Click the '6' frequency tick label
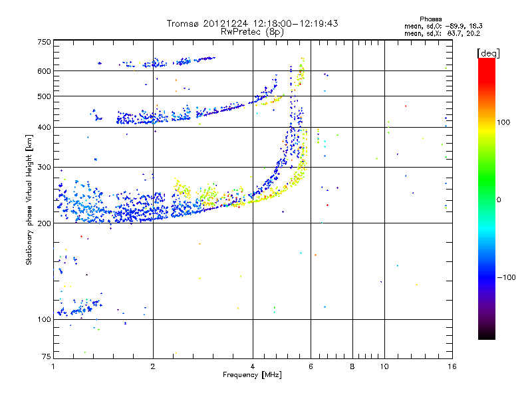The image size is (532, 399). tap(311, 366)
